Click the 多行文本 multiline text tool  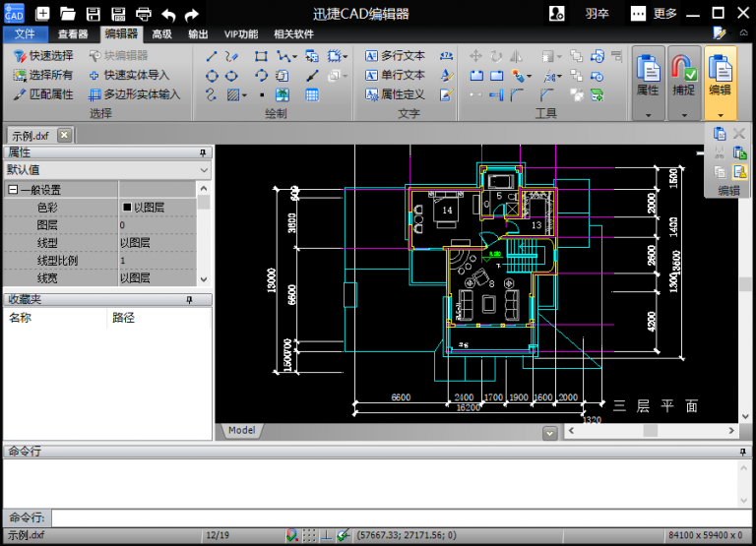395,56
